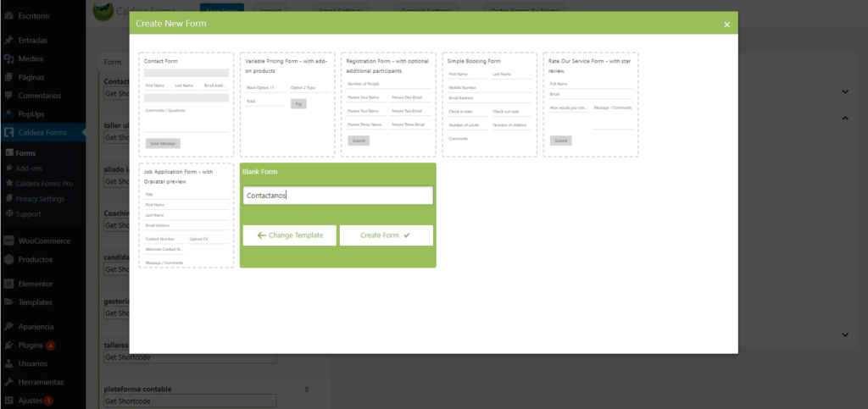The image size is (868, 409).
Task: Open Caldera Forms Pro submenu item
Action: (x=45, y=183)
